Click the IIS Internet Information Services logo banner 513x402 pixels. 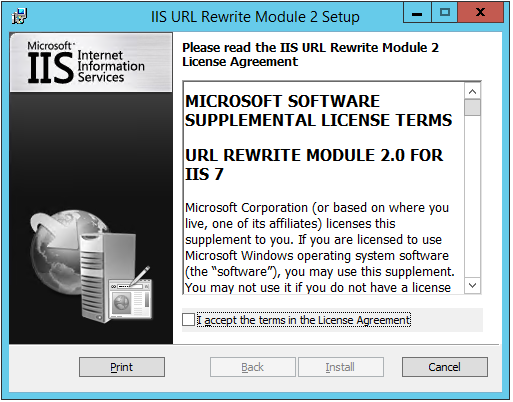pos(91,63)
